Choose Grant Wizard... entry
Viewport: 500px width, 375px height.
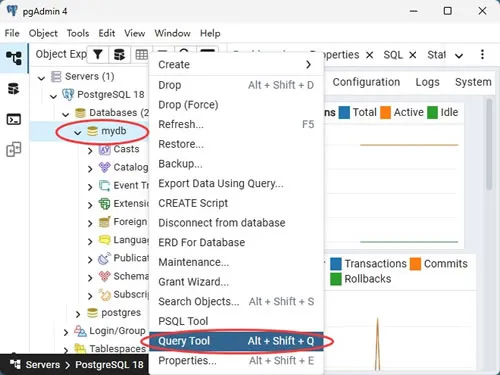236,282
